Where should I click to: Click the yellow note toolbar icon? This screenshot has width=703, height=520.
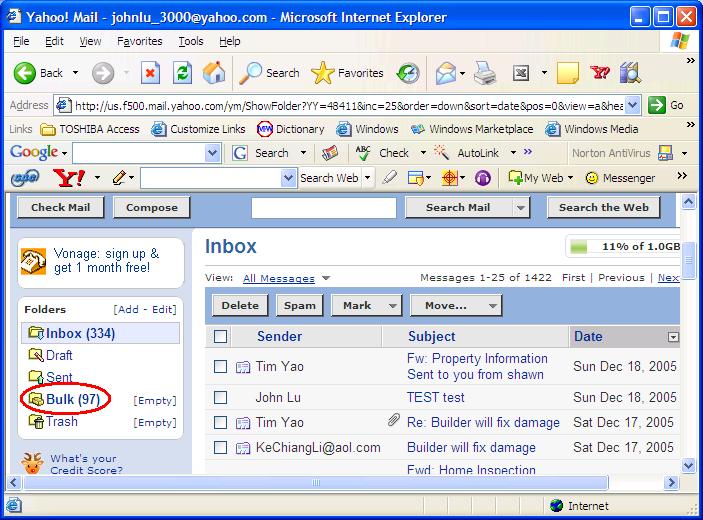[568, 73]
